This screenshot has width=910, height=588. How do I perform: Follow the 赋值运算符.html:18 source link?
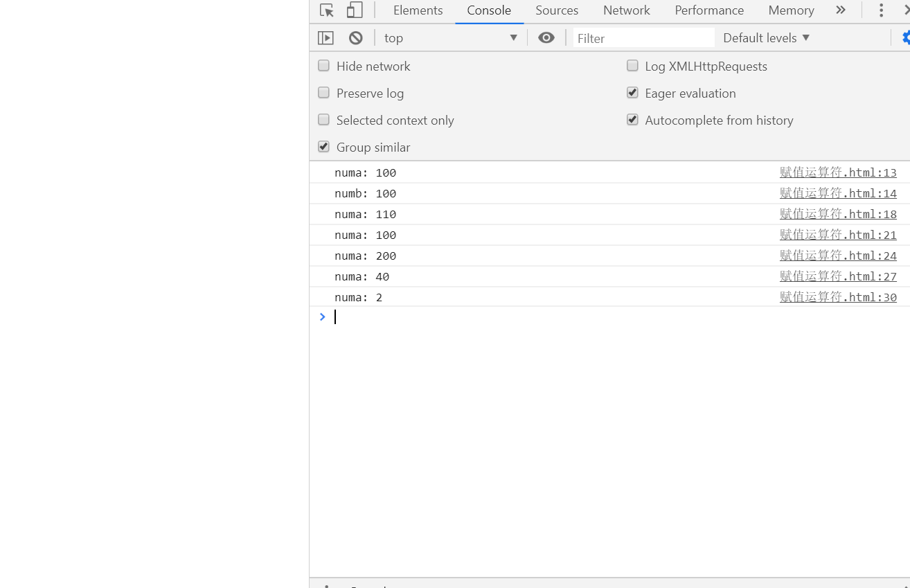coord(838,214)
